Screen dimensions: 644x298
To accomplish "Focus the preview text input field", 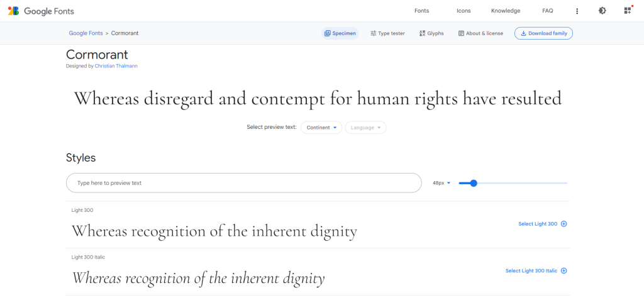I will pyautogui.click(x=244, y=183).
